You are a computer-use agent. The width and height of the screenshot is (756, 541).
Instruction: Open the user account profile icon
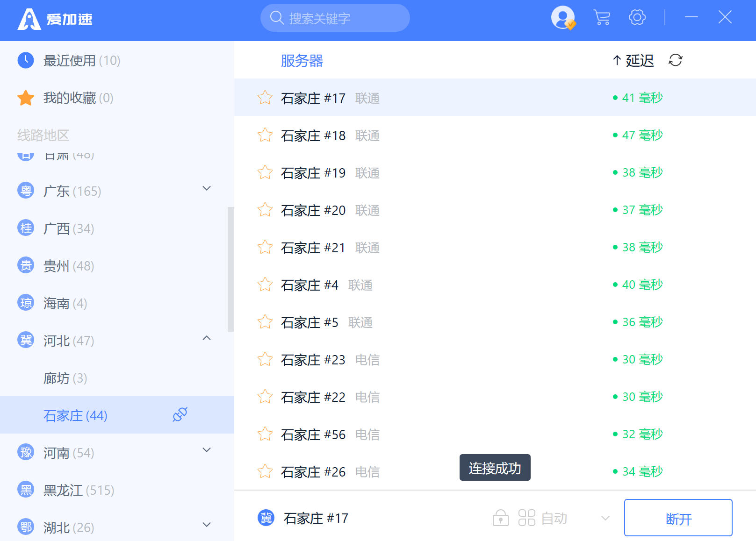pyautogui.click(x=563, y=18)
